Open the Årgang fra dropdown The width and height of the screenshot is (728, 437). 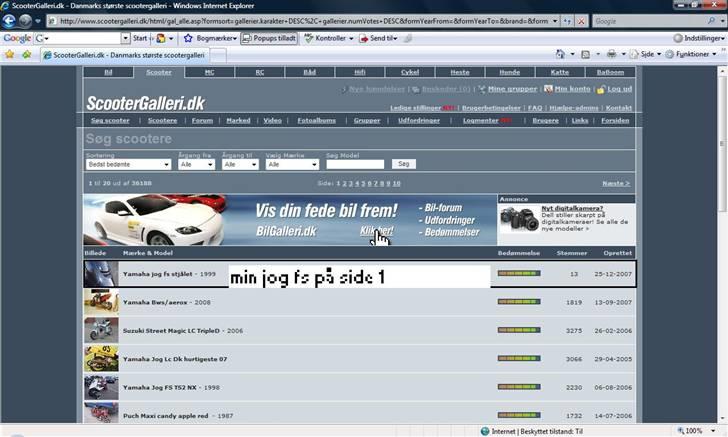coord(196,164)
